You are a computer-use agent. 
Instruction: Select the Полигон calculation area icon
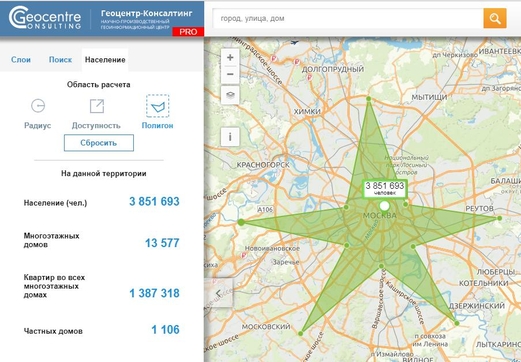pyautogui.click(x=157, y=106)
